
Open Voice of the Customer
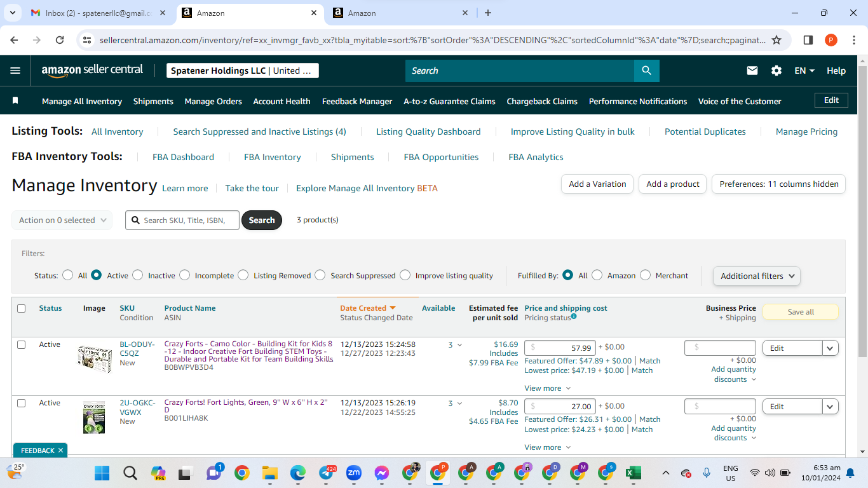(740, 101)
